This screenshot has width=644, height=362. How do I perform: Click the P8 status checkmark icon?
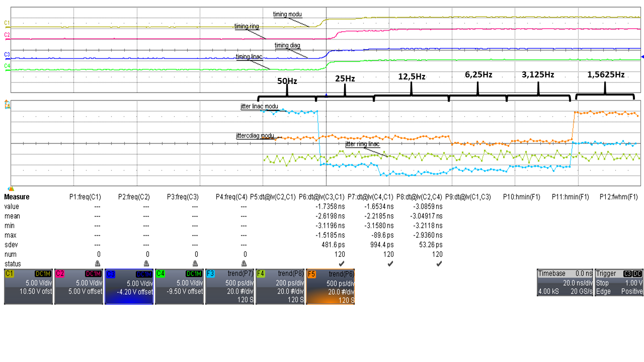point(439,263)
